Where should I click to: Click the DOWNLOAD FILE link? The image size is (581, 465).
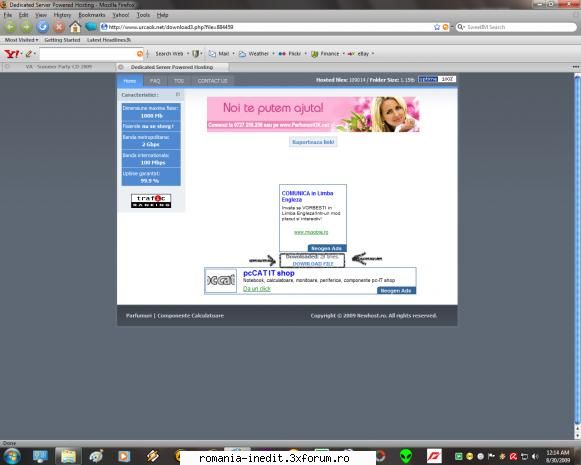(x=313, y=264)
